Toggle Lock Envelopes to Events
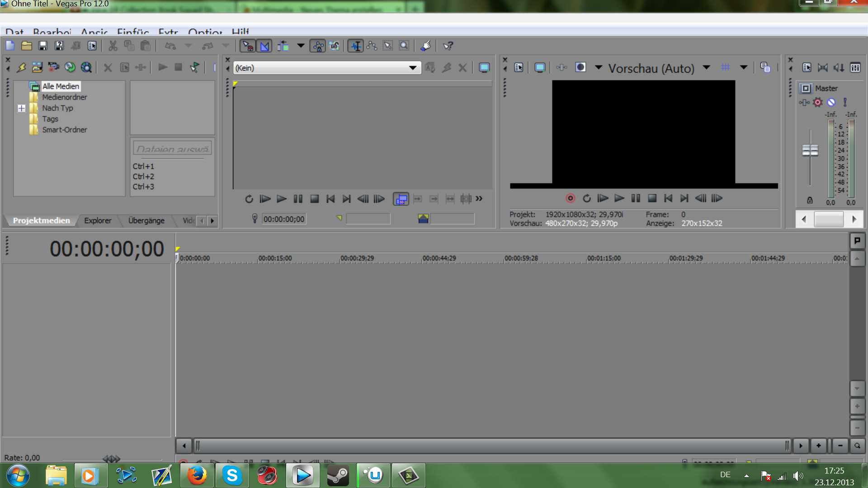This screenshot has width=868, height=488. pyautogui.click(x=318, y=46)
